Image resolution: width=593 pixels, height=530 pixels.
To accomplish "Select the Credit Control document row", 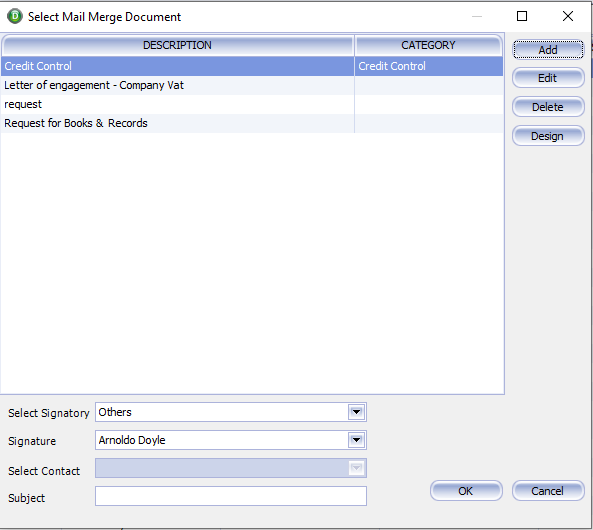I will (252, 66).
